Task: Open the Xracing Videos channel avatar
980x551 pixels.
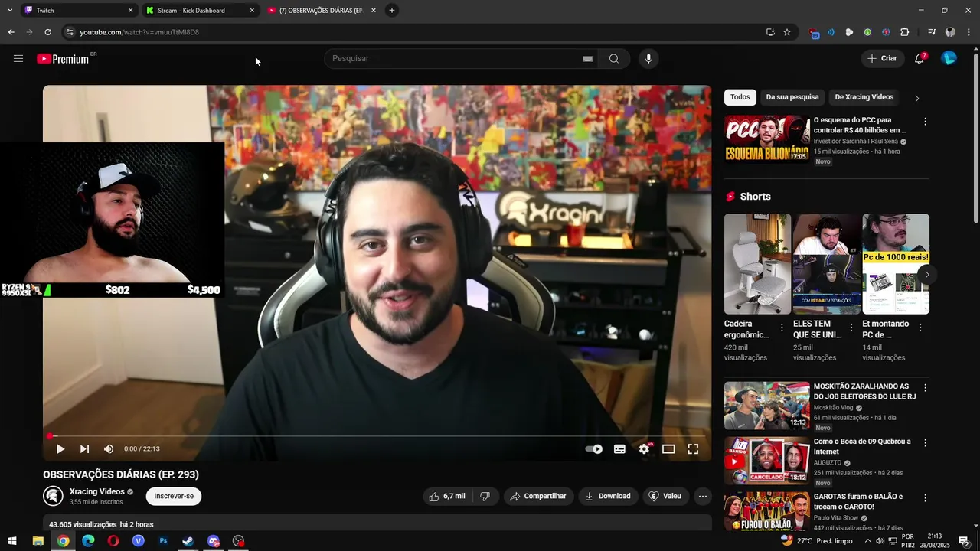Action: [53, 496]
